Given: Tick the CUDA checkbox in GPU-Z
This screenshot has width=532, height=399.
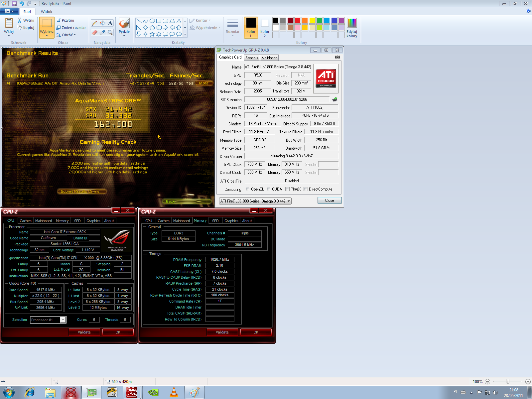Looking at the screenshot, I should 269,189.
